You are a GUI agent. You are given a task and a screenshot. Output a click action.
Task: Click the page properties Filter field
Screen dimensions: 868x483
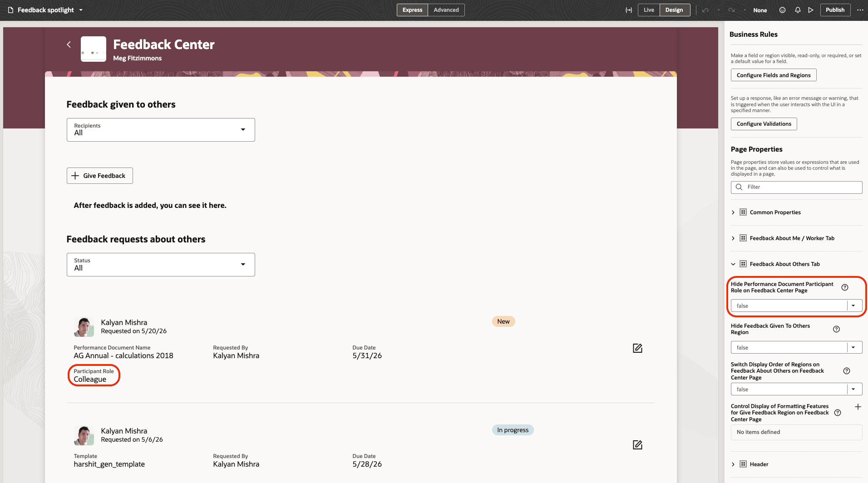pos(796,187)
